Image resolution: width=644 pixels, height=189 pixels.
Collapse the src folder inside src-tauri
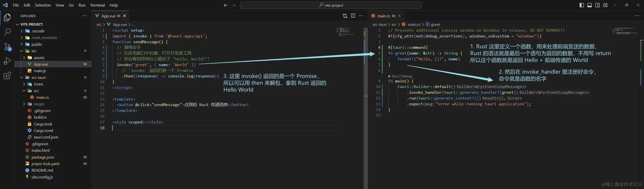tap(53, 91)
